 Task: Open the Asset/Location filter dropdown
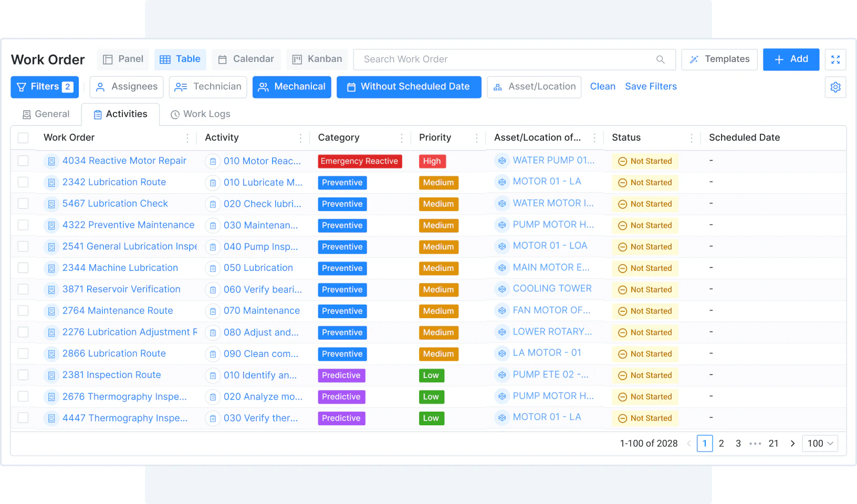[x=534, y=87]
